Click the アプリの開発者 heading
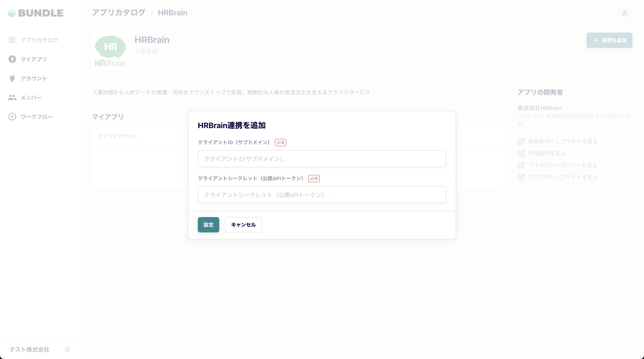Viewport: 644px width, 359px height. pyautogui.click(x=540, y=92)
